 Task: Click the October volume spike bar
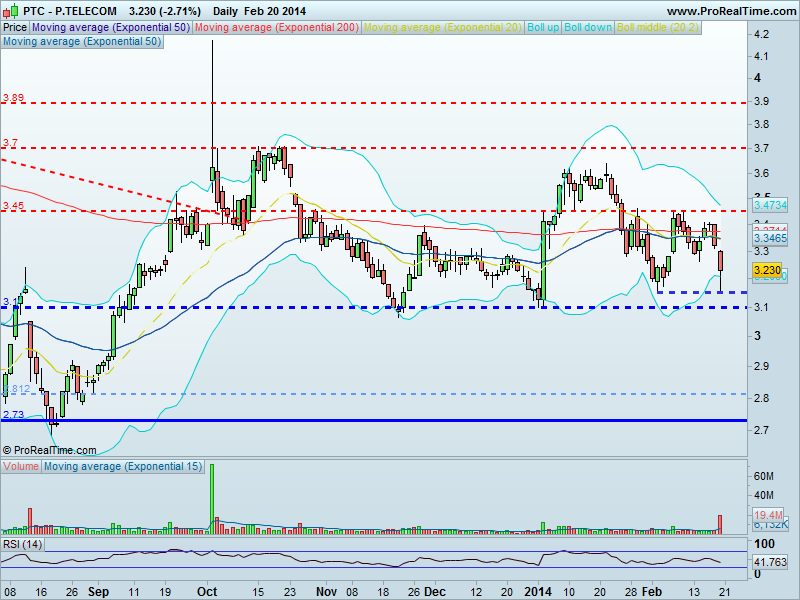(x=212, y=498)
